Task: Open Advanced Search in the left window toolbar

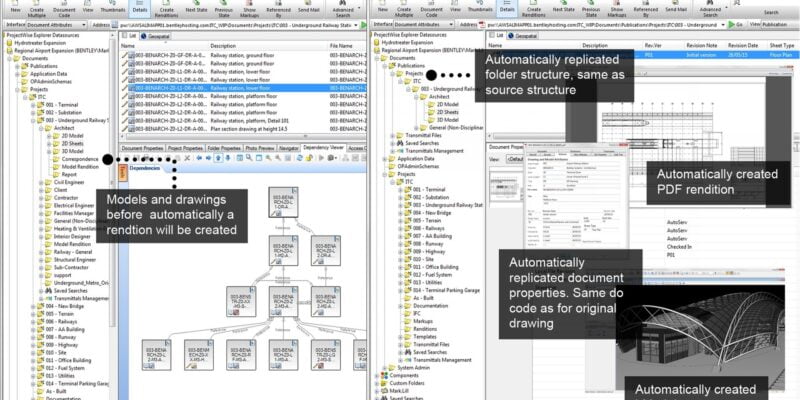Action: pos(343,9)
